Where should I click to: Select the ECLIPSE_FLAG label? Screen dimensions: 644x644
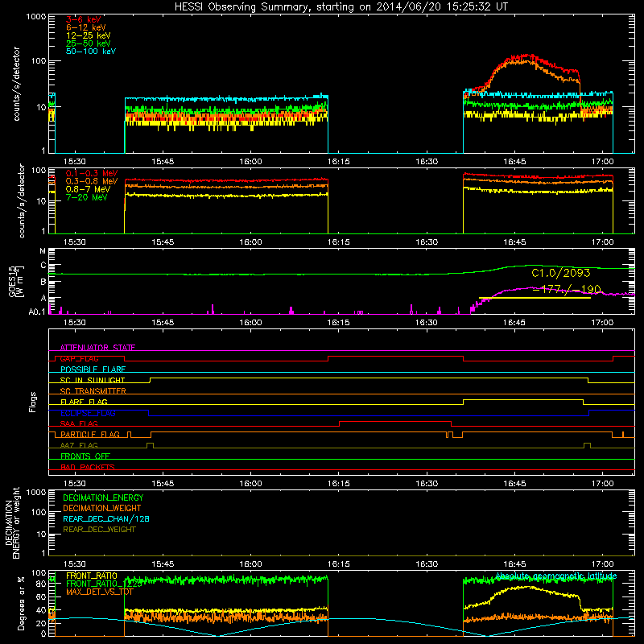[88, 413]
